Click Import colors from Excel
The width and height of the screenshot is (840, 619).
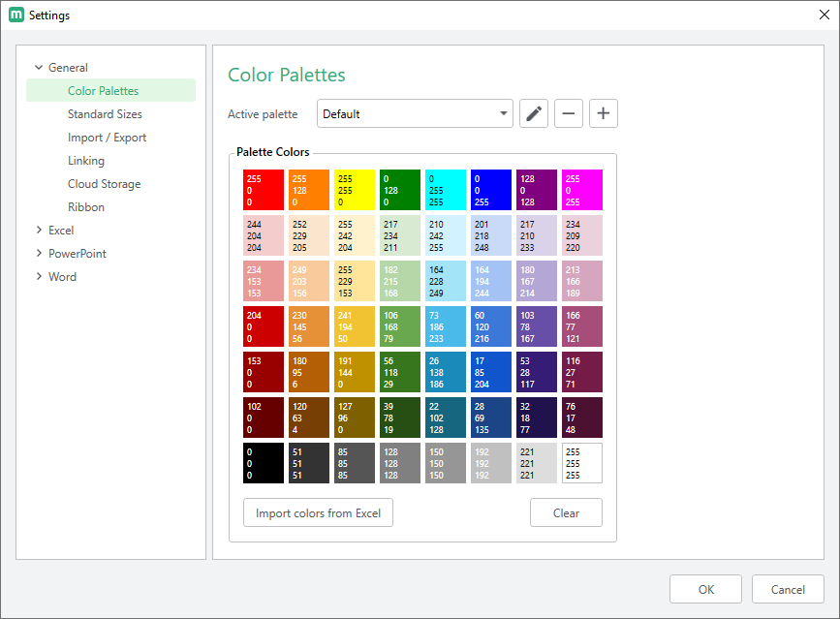[318, 512]
